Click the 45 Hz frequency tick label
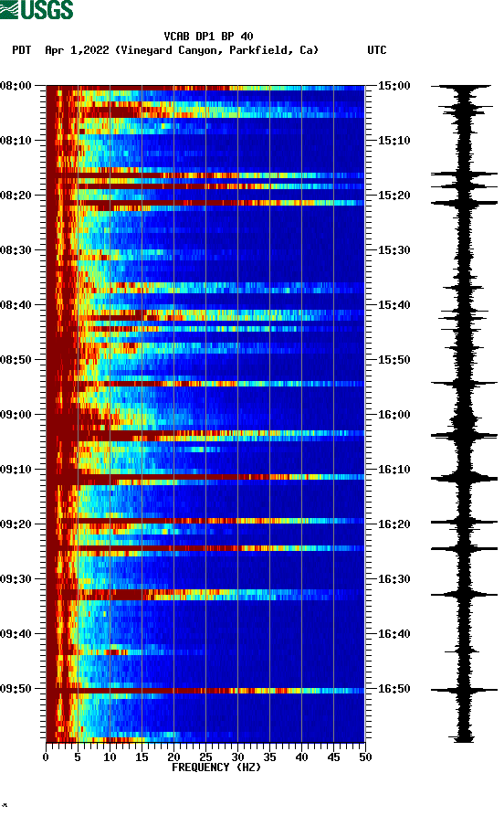Viewport: 504px width, 815px height. pyautogui.click(x=333, y=757)
